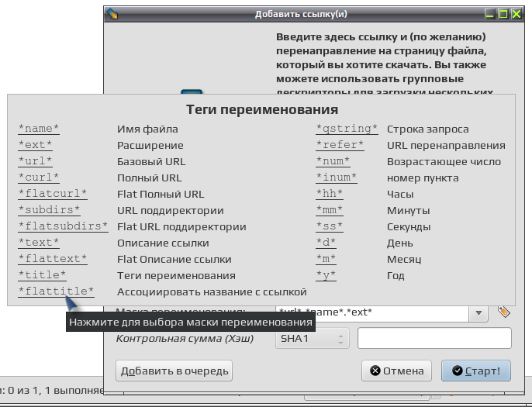Insert the *refer* renaming tag
The height and width of the screenshot is (407, 532).
click(x=340, y=145)
